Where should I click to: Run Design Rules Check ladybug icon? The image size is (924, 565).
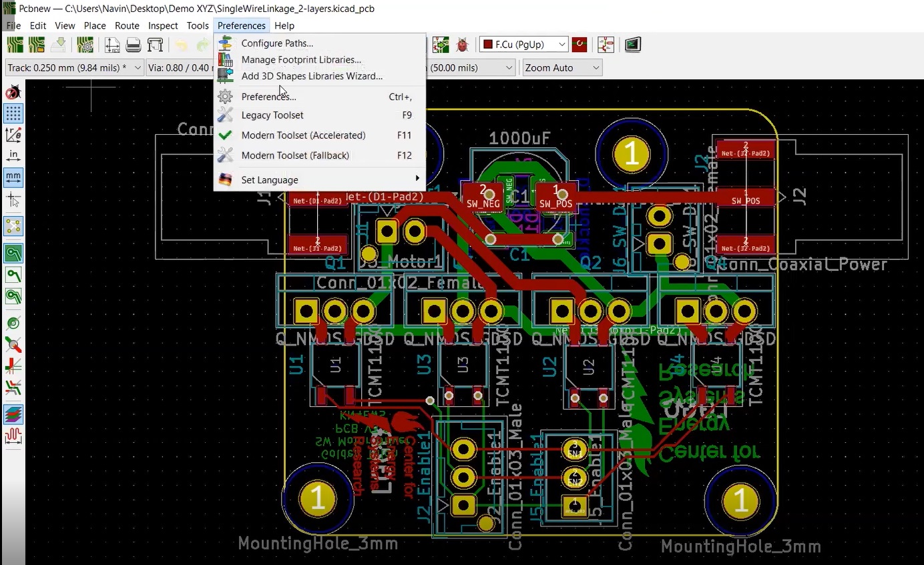462,45
